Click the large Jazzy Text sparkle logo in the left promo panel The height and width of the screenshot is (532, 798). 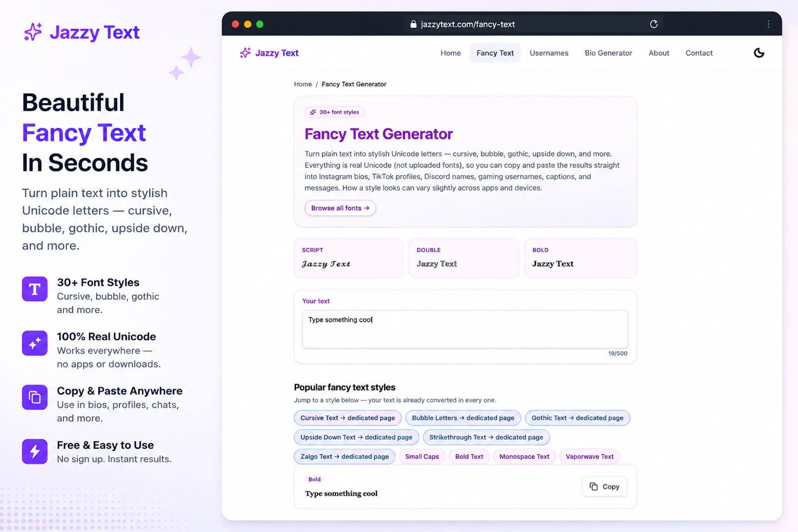[33, 32]
